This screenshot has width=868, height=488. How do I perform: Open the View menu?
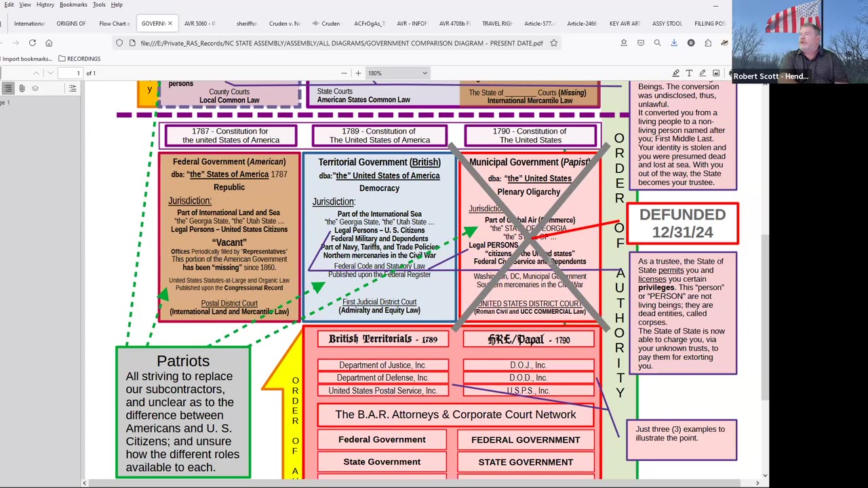click(25, 5)
